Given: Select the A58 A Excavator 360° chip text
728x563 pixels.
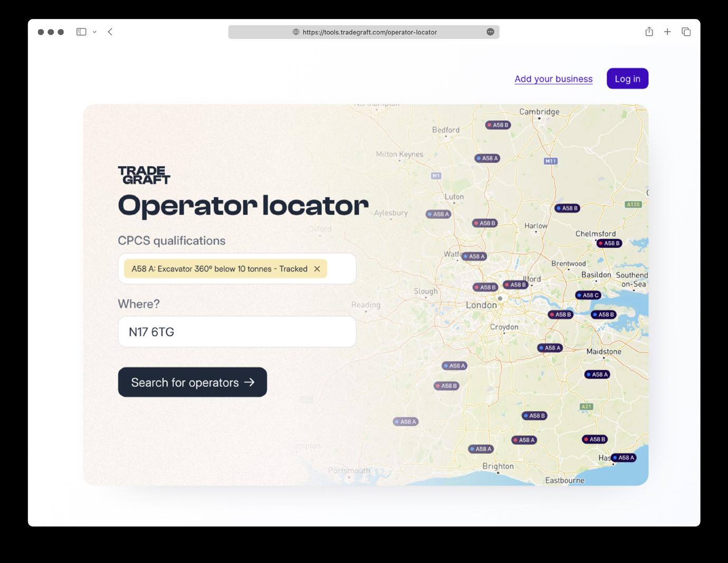Looking at the screenshot, I should tap(219, 269).
